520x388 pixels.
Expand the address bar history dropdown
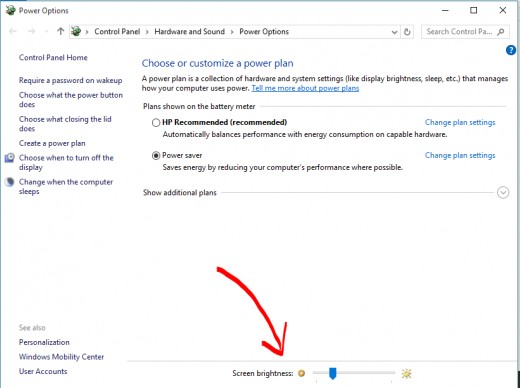click(x=394, y=32)
